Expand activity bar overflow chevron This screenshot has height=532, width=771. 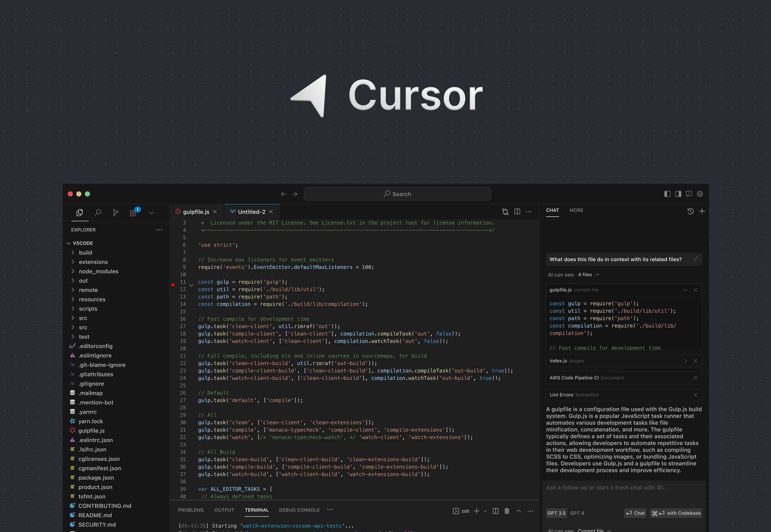click(x=151, y=213)
